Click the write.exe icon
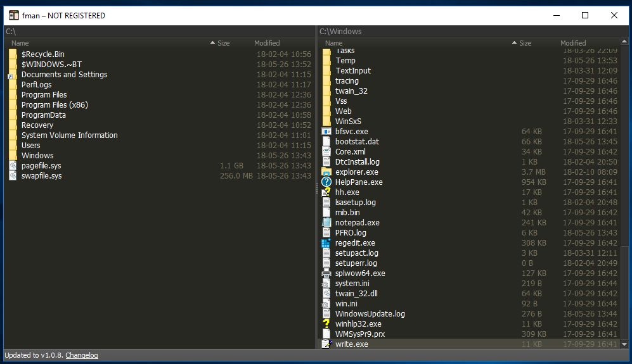Viewport: 632px width, 364px height. pos(326,344)
